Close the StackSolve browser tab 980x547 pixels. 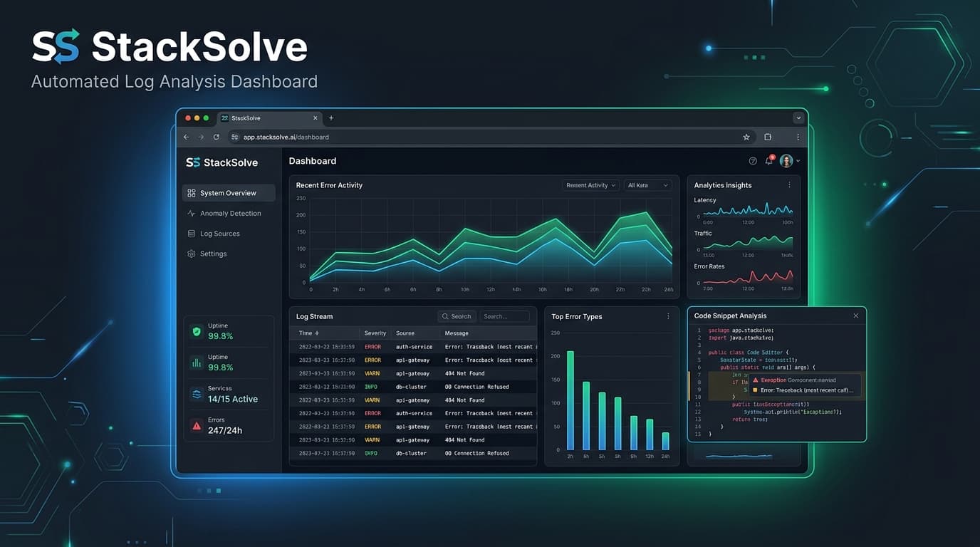(316, 118)
